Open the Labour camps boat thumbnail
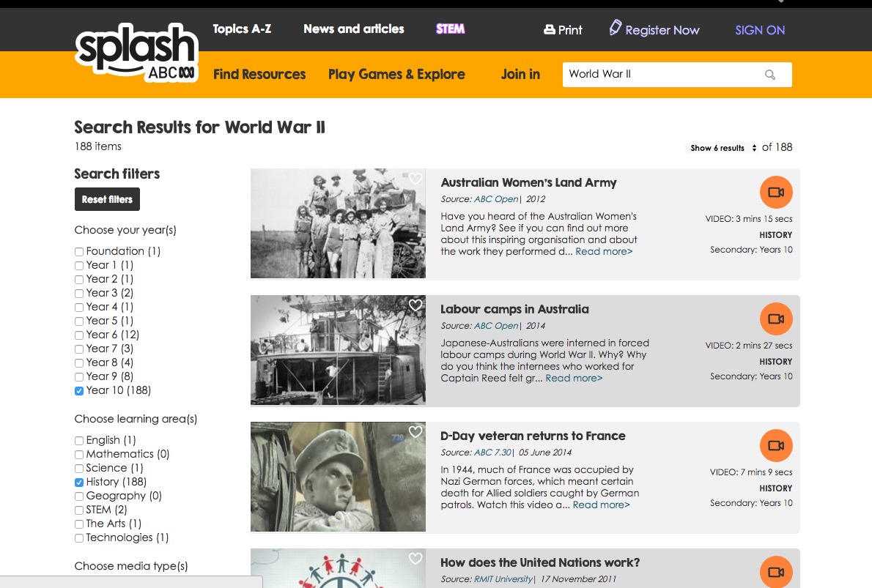 point(338,350)
